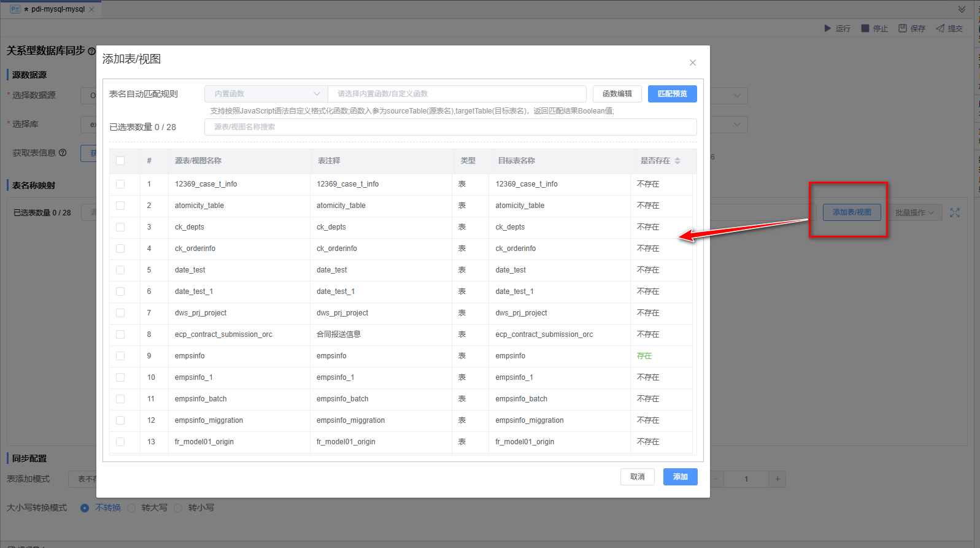Image resolution: width=980 pixels, height=548 pixels.
Task: Check the row for 12369_case_t_info
Action: tap(120, 184)
